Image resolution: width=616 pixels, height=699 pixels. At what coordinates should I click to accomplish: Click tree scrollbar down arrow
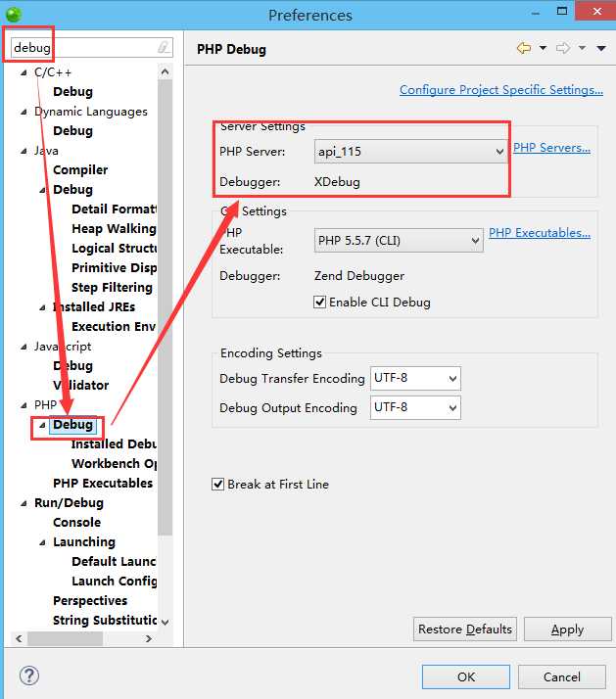tap(166, 622)
